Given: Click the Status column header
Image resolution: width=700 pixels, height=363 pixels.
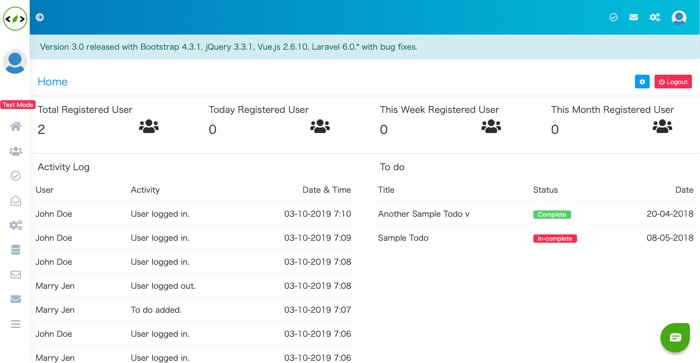Looking at the screenshot, I should pyautogui.click(x=545, y=190).
